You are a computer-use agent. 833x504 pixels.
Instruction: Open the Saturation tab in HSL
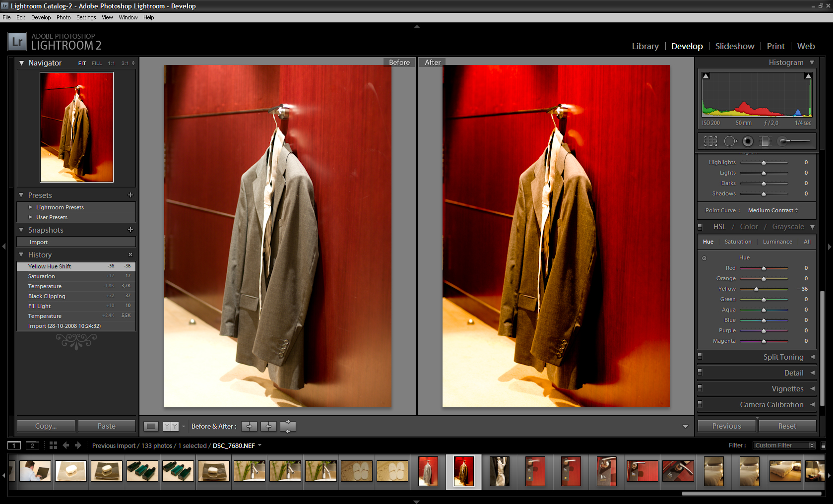click(x=738, y=242)
